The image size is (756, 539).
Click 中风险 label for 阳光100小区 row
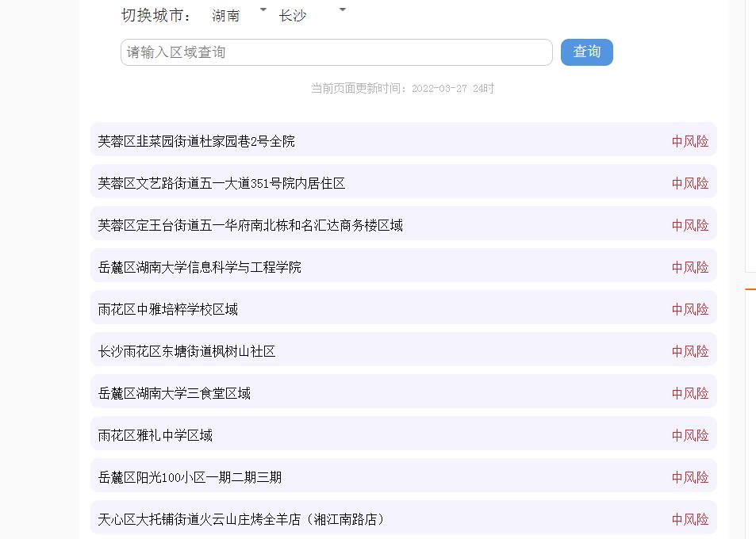coord(690,477)
